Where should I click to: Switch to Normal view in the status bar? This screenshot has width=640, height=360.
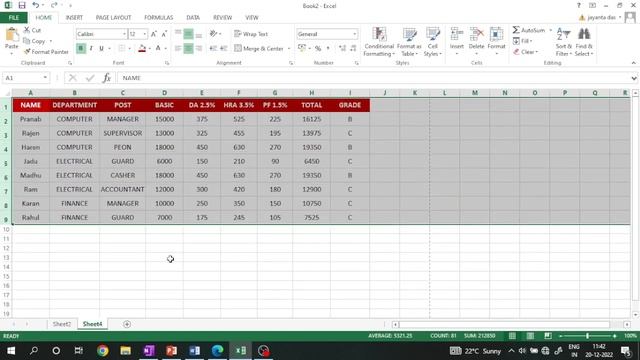point(512,336)
